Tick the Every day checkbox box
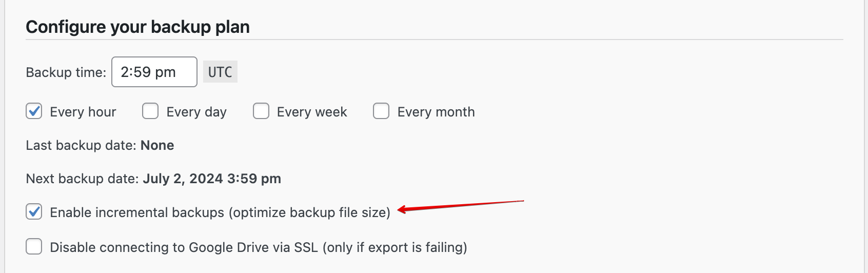 click(150, 111)
